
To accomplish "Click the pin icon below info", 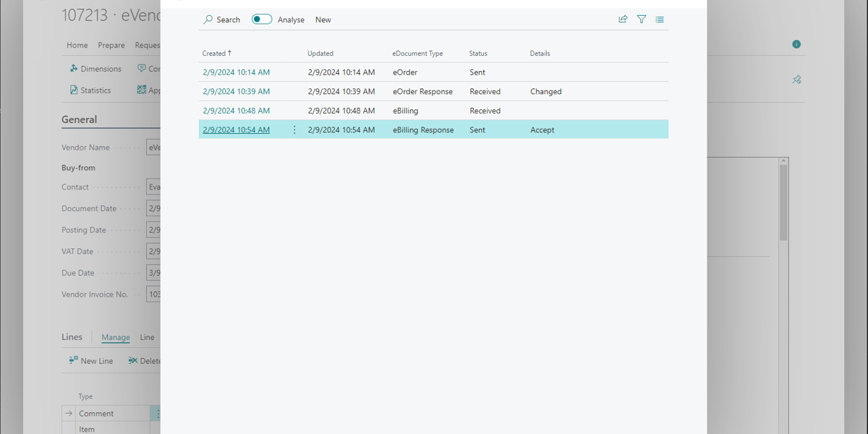I will 796,80.
